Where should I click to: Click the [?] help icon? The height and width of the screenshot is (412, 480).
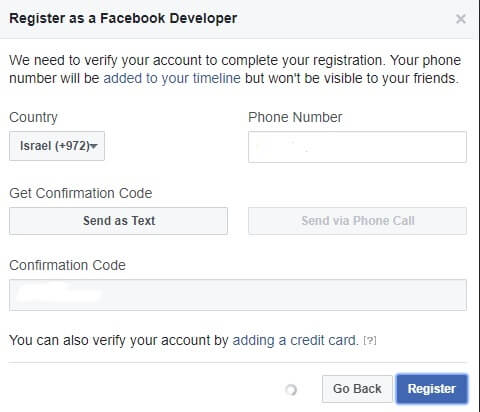pos(370,341)
